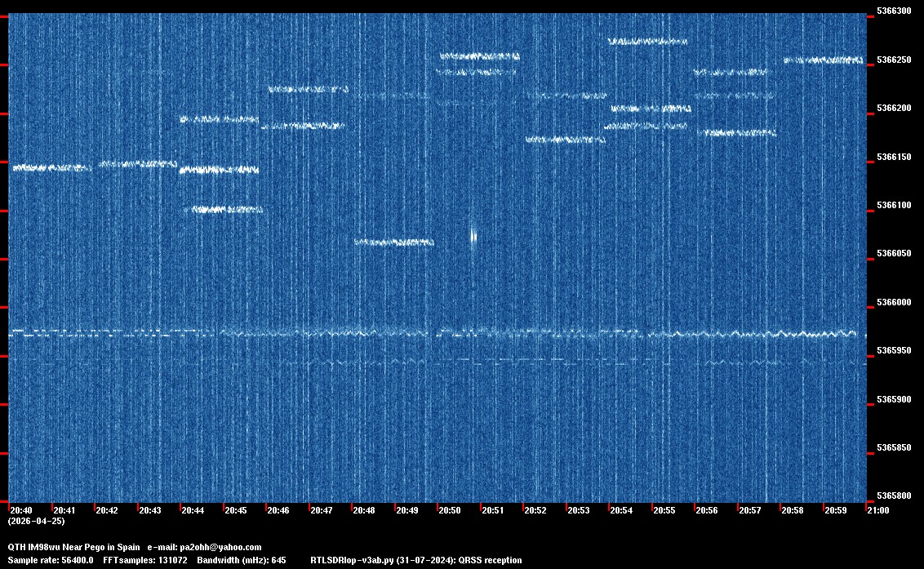Click the Bandwidth (mHz) 645 text
Image resolution: width=924 pixels, height=569 pixels.
244,560
